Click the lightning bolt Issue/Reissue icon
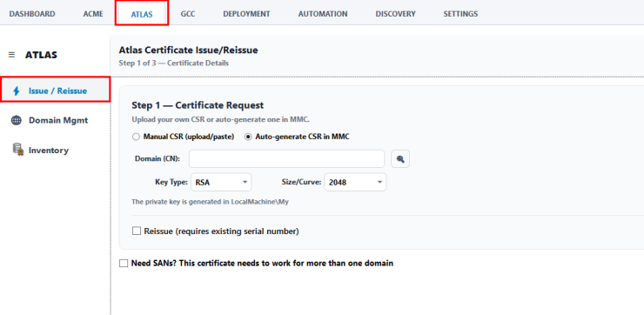The image size is (644, 315). point(17,90)
